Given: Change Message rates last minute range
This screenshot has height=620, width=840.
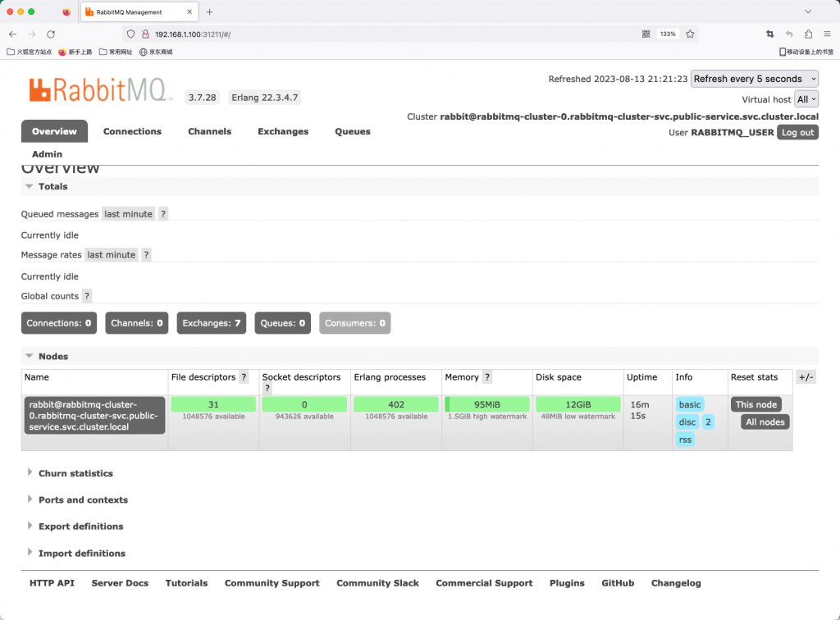Looking at the screenshot, I should 112,255.
